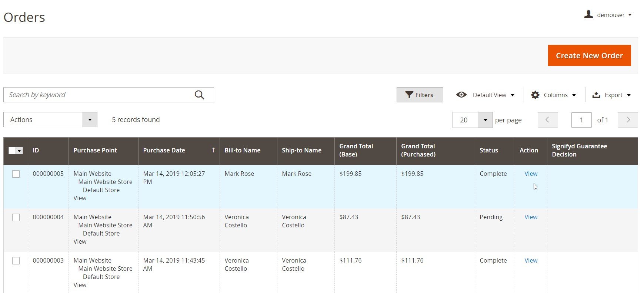Open the per page count dropdown arrow
The width and height of the screenshot is (644, 293).
(x=485, y=120)
